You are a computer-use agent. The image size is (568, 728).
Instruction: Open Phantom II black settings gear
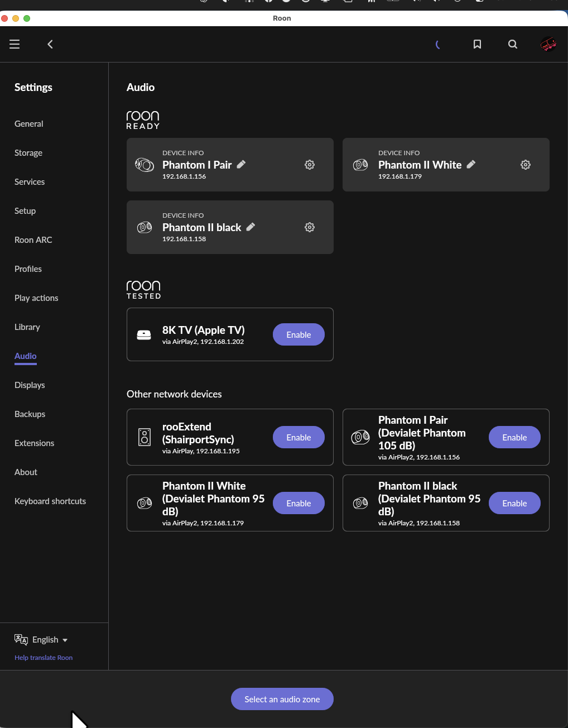[310, 227]
